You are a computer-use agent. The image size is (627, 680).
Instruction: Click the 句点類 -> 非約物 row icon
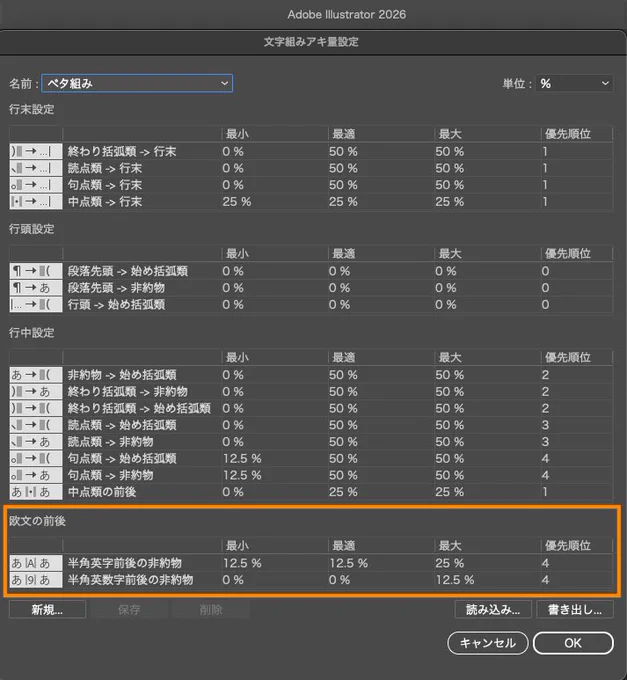tap(36, 475)
